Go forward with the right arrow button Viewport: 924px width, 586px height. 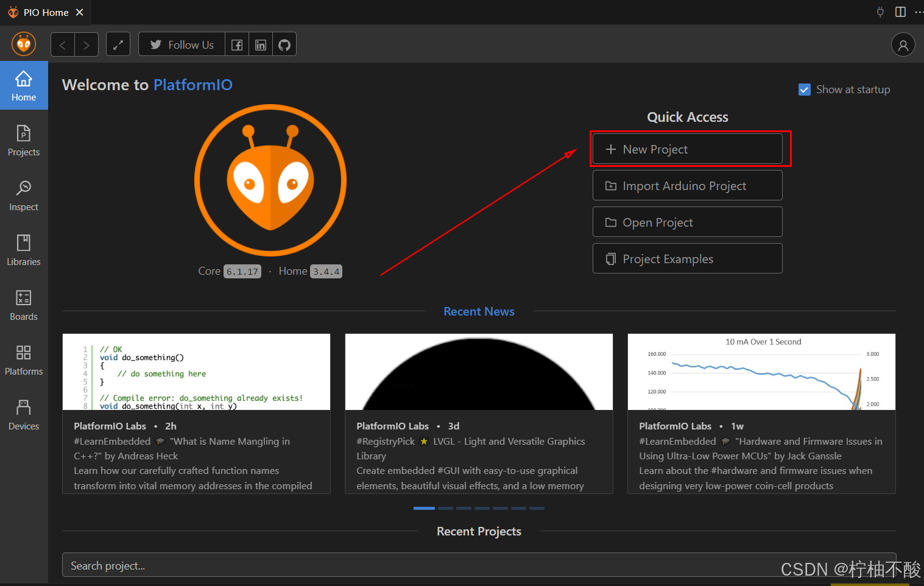coord(86,44)
